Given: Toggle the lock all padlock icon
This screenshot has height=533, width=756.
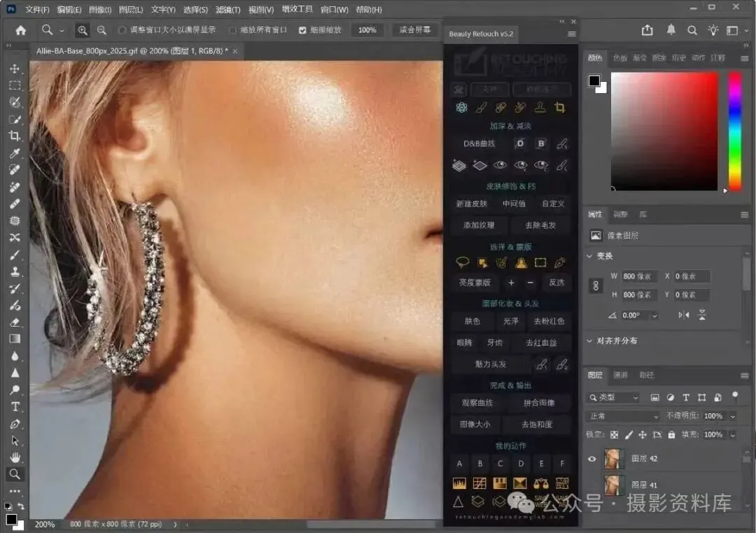Looking at the screenshot, I should tap(671, 434).
